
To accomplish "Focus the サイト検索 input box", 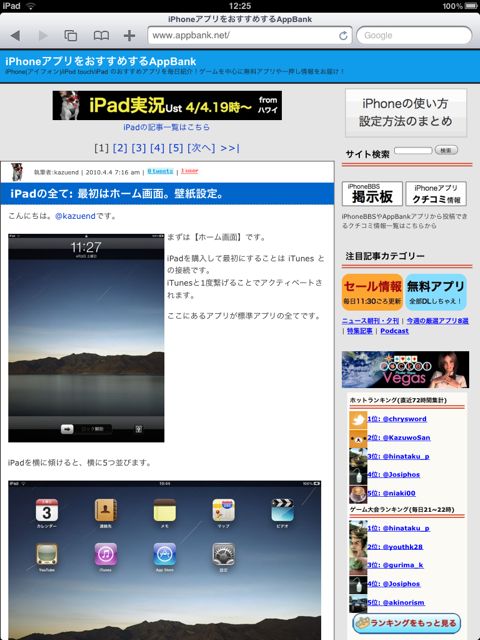I will click(x=413, y=151).
